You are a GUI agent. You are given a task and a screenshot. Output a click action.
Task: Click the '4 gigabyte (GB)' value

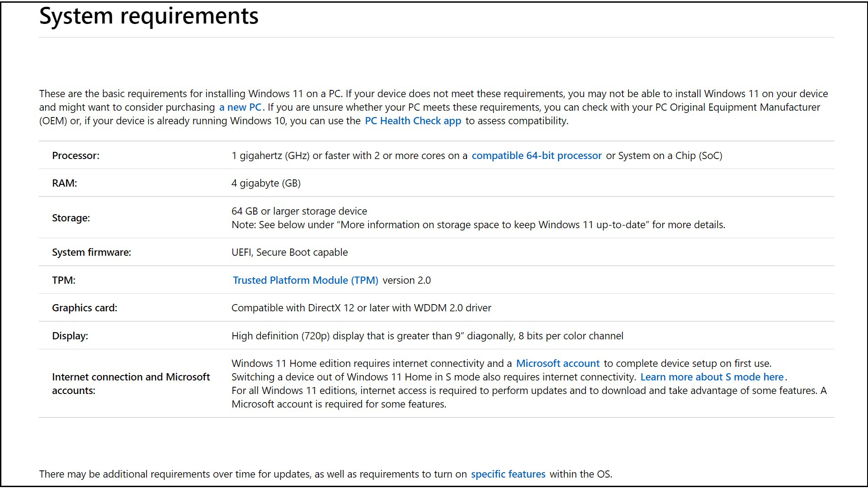[x=266, y=183]
